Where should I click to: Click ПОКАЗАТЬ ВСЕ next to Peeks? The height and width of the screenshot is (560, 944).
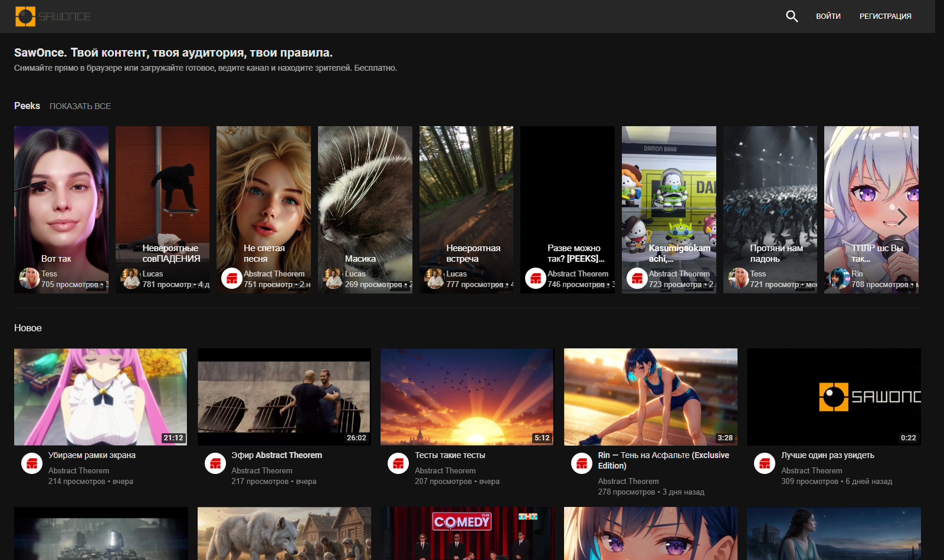coord(80,106)
